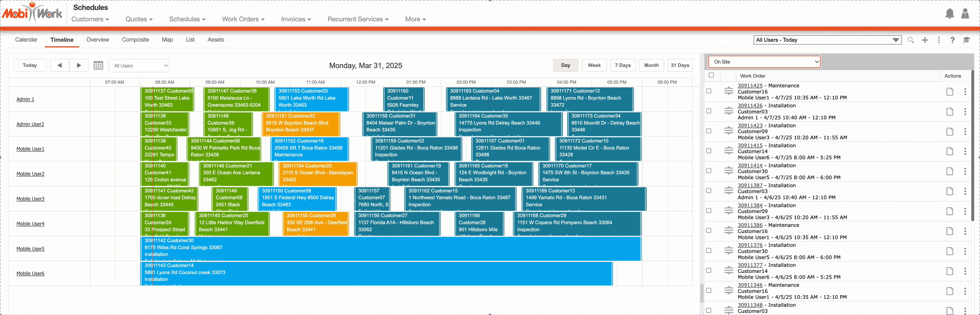This screenshot has height=315, width=980.
Task: Click the search magnifier icon
Action: 911,40
